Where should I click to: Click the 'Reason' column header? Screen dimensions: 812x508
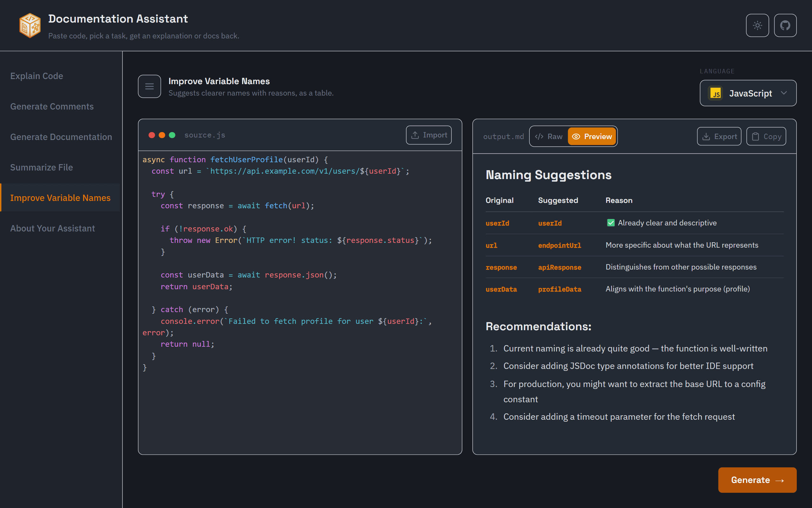pyautogui.click(x=619, y=200)
